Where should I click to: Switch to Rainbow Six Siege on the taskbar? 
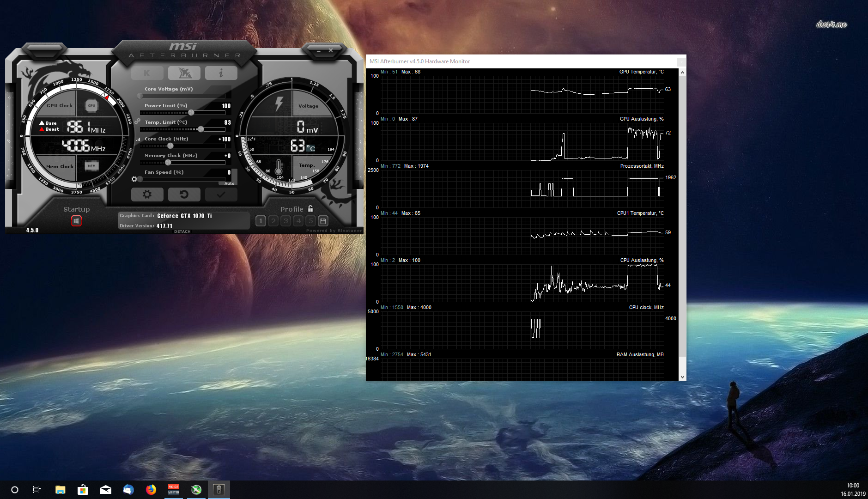(x=219, y=490)
